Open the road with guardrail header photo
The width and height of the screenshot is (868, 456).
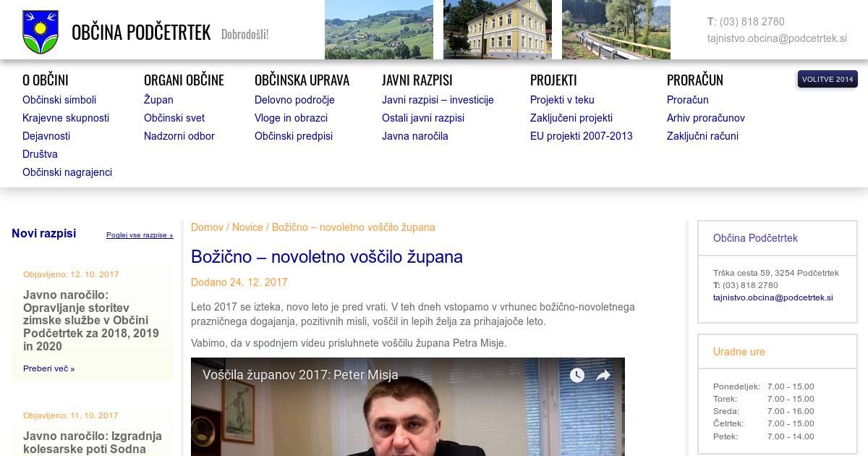[616, 30]
